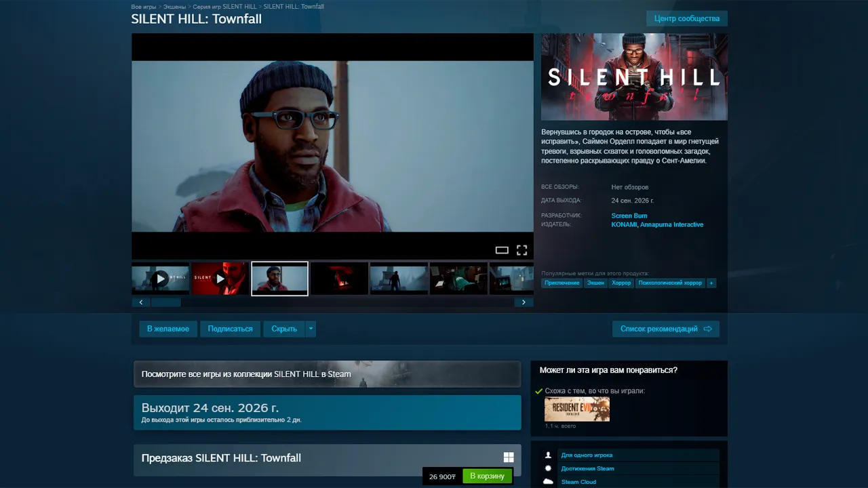This screenshot has width=868, height=488.
Task: Click the release date 24 сен. 2026 г. value
Action: [x=633, y=201]
